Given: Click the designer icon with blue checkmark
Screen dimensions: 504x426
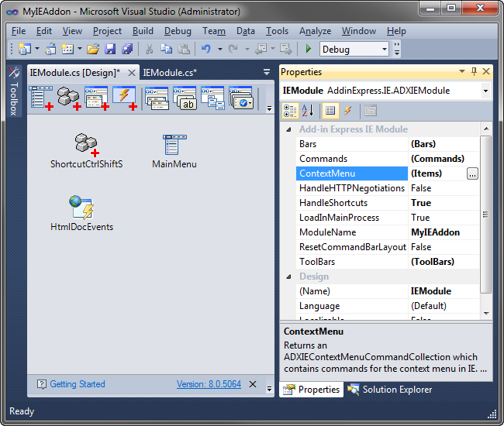Looking at the screenshot, I should (241, 98).
